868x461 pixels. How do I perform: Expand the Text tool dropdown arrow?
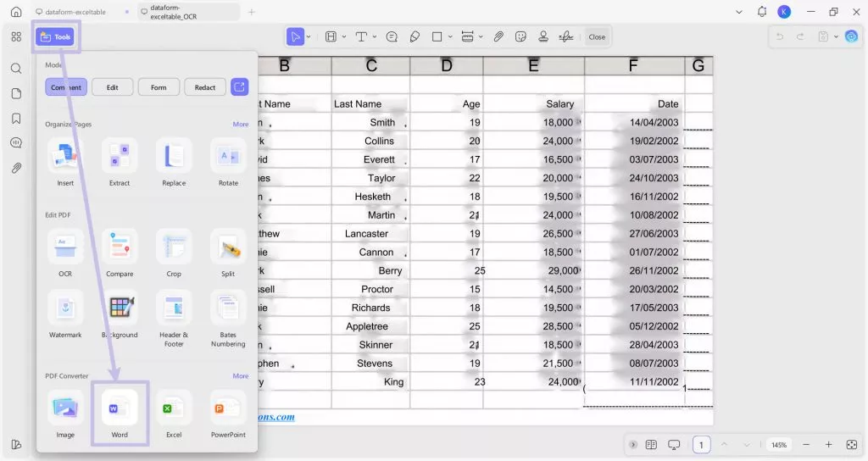click(375, 37)
